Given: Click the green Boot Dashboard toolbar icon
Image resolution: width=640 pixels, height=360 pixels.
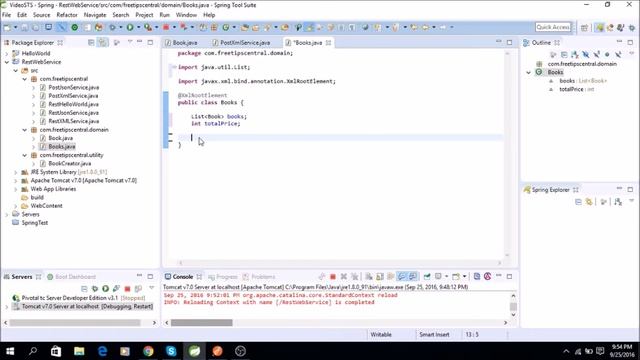Looking at the screenshot, I should (x=75, y=27).
